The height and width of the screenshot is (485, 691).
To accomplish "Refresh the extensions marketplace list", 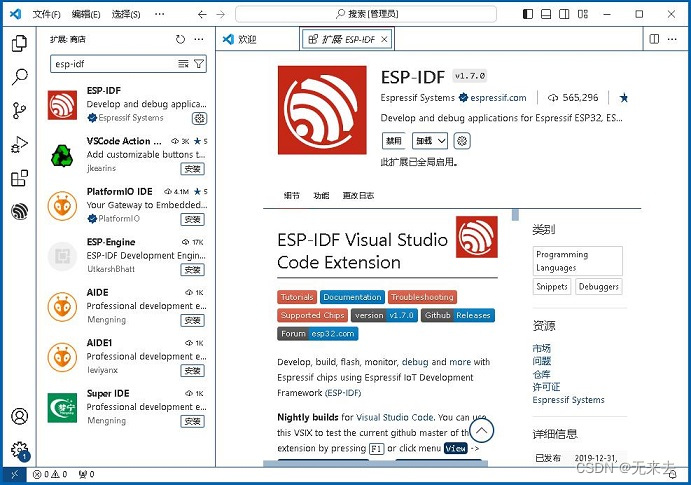I will point(180,39).
